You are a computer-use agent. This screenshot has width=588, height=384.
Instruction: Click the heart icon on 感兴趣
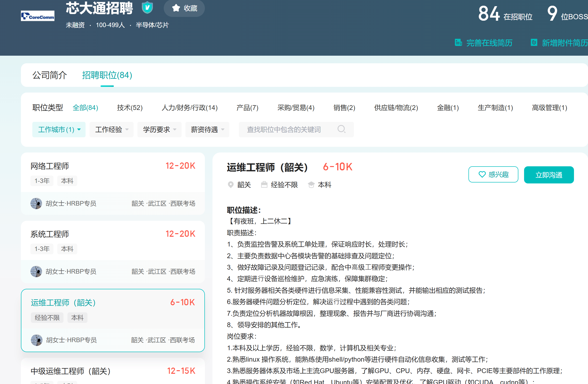[482, 175]
